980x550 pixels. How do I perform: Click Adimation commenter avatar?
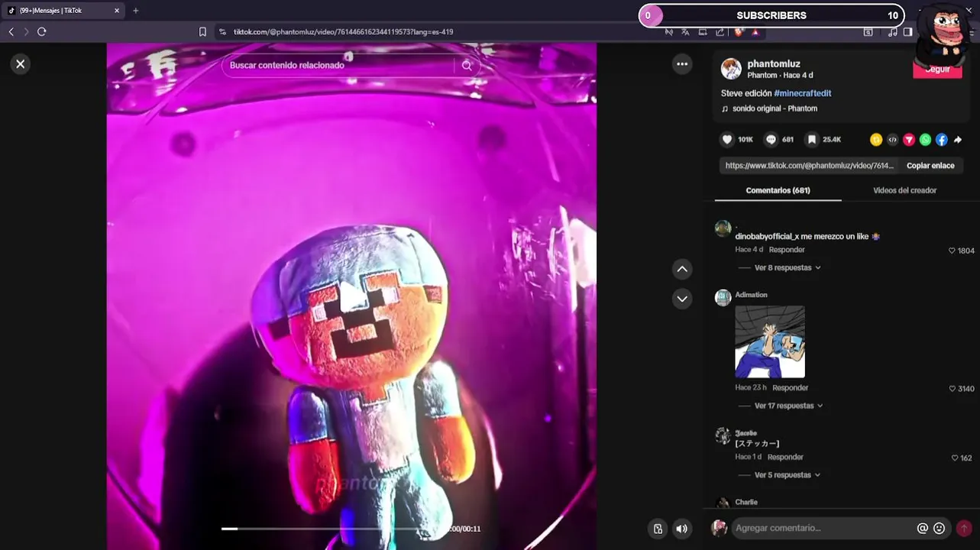[x=723, y=297]
